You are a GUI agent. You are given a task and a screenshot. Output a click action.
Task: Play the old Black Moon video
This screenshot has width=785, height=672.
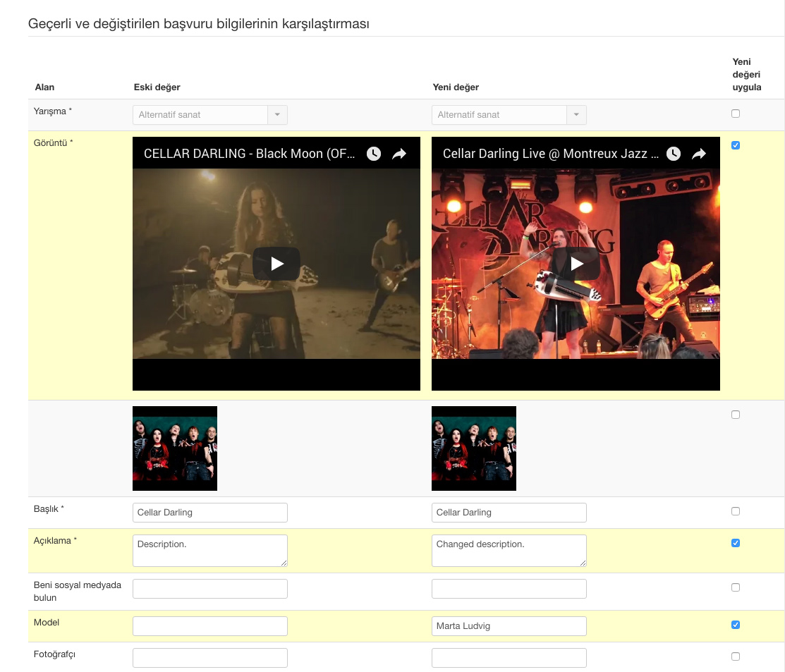[276, 264]
